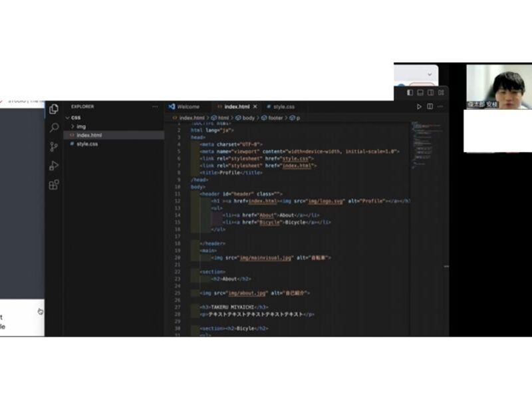Toggle the bottom panel layout
The image size is (532, 399).
click(420, 92)
